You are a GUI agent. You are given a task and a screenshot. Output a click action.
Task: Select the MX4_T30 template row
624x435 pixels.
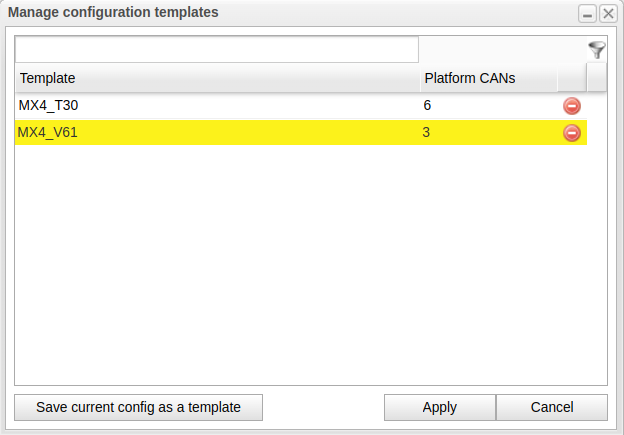click(x=200, y=105)
